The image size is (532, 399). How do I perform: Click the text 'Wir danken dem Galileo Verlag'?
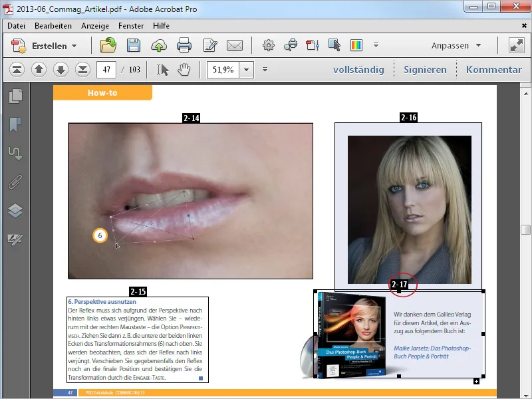[x=432, y=314]
